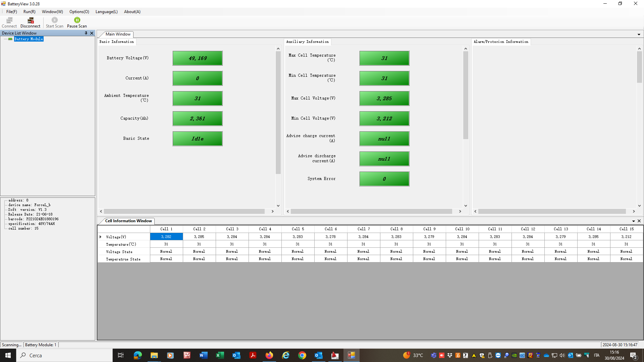The image size is (644, 362).
Task: Switch to the Main Window tab
Action: point(118,34)
